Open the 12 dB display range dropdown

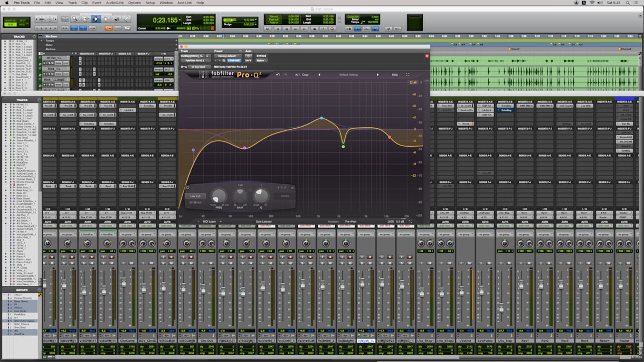tap(412, 82)
